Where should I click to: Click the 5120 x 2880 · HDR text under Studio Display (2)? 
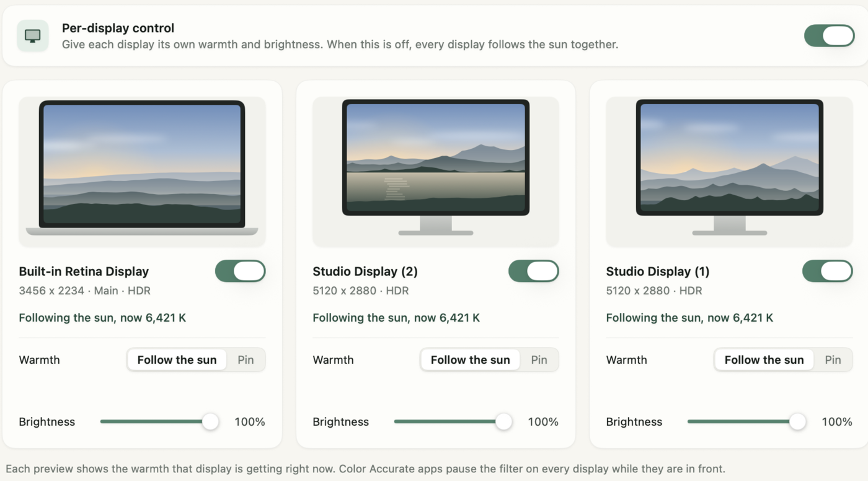[361, 291]
